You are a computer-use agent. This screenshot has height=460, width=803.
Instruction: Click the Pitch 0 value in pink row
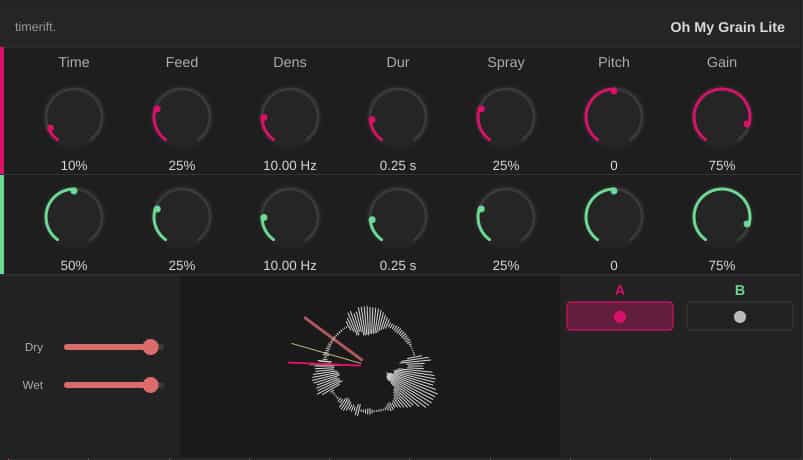point(614,165)
